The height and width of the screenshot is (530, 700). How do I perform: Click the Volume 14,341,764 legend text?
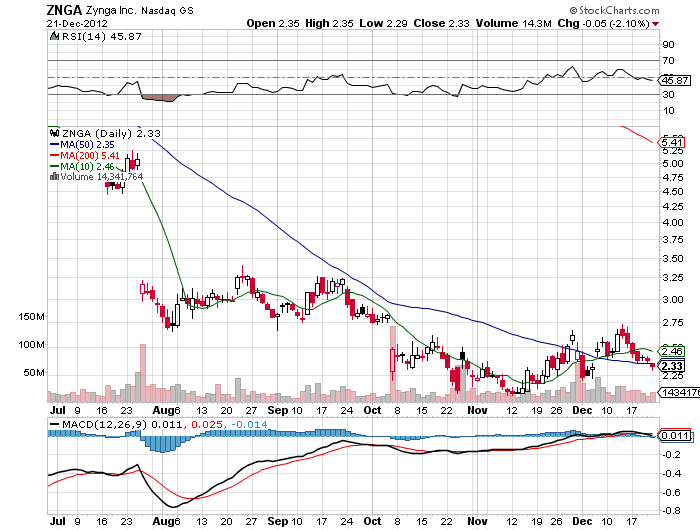(102, 177)
